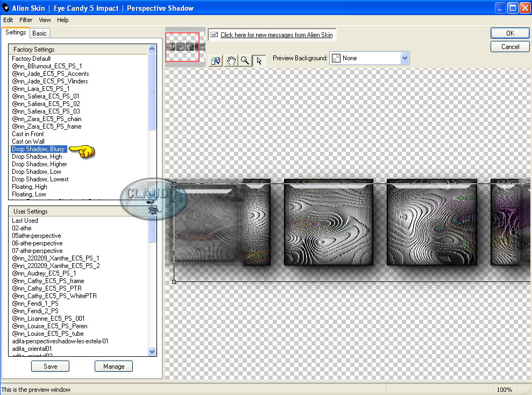Select @nn_Jade_EC5_PS_Vlinders preset
Image resolution: width=532 pixels, height=395 pixels.
click(x=50, y=81)
